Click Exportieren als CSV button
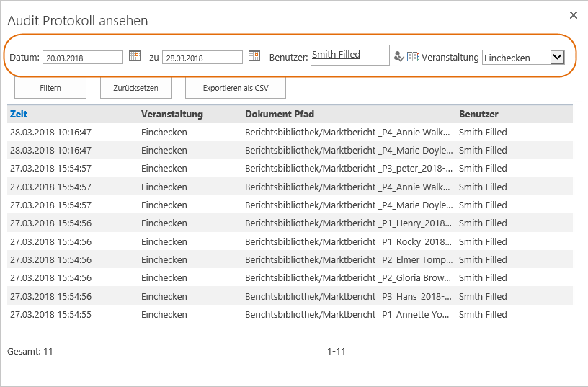This screenshot has width=588, height=387. pyautogui.click(x=236, y=88)
